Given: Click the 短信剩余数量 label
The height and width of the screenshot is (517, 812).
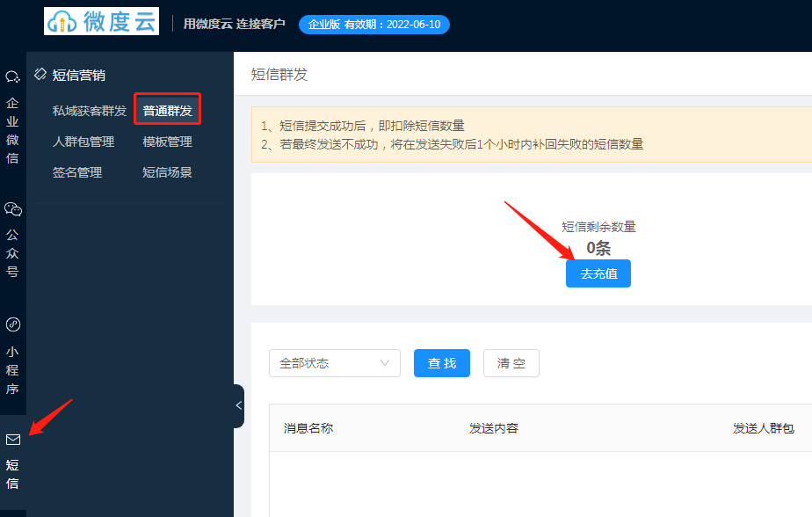Looking at the screenshot, I should click(598, 226).
